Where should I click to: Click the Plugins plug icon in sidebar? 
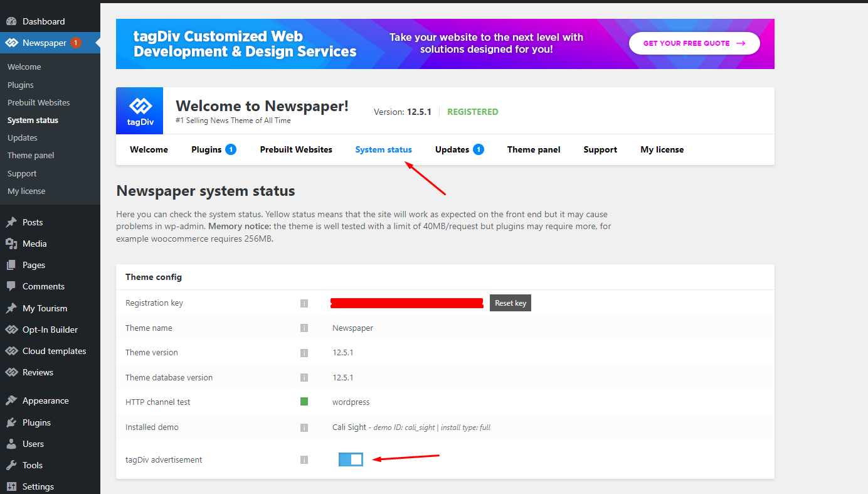(x=11, y=422)
